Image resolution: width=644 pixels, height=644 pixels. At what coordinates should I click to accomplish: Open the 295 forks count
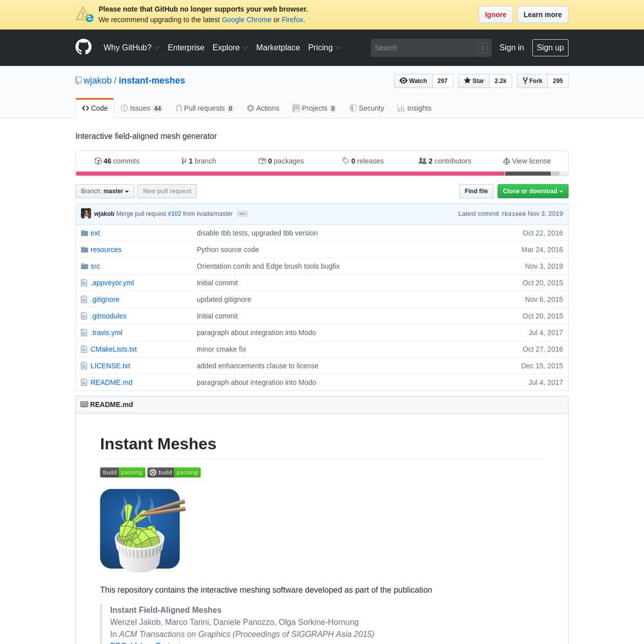tap(558, 81)
